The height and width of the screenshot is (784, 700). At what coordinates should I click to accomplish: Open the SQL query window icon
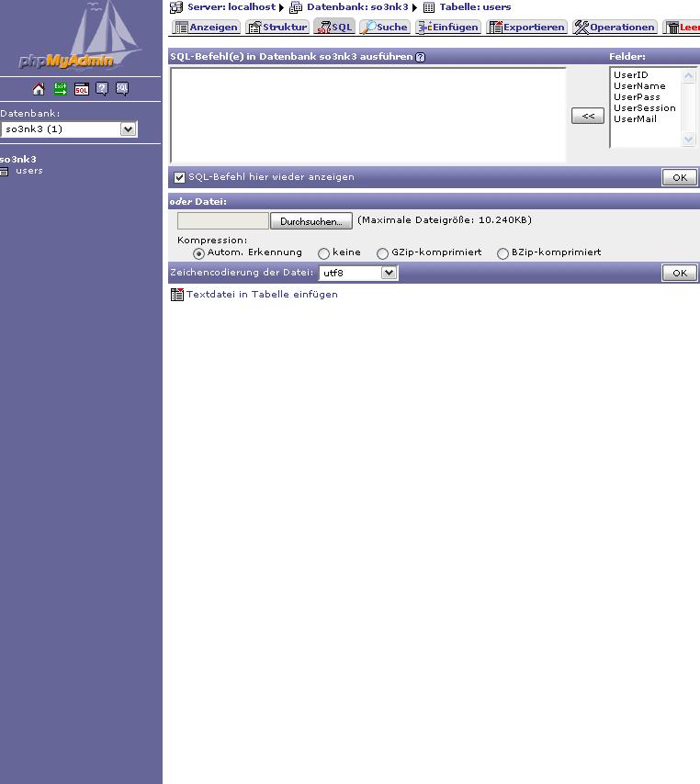pos(81,89)
